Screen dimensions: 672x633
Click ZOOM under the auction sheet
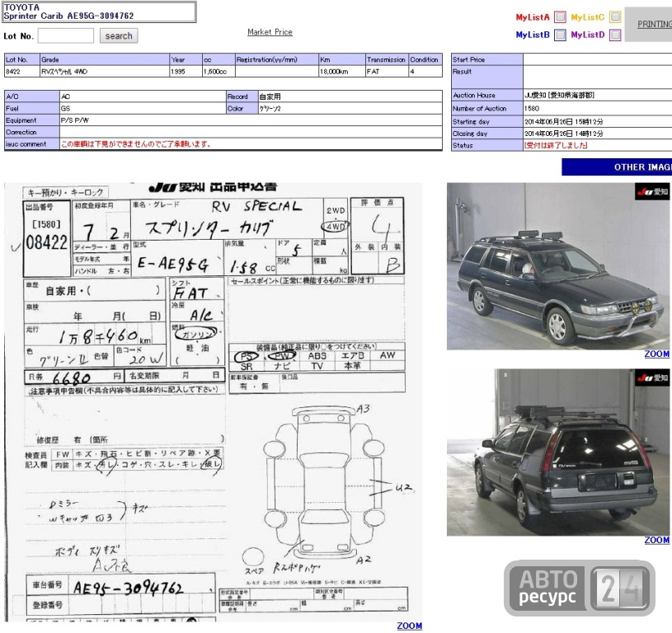409,626
